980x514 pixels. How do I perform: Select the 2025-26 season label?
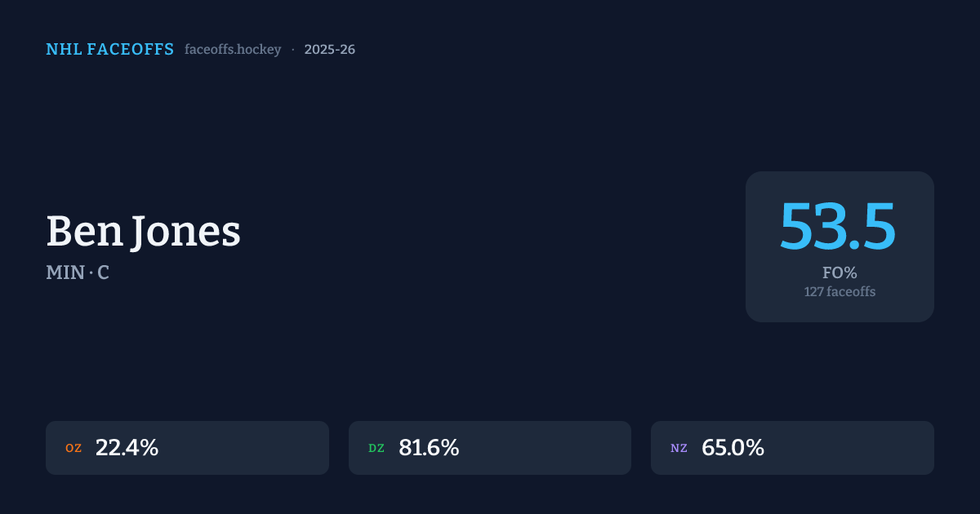tap(329, 50)
